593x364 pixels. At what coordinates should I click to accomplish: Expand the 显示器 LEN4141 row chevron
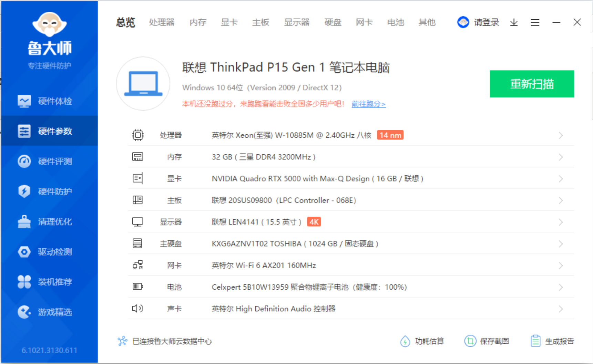click(x=561, y=222)
